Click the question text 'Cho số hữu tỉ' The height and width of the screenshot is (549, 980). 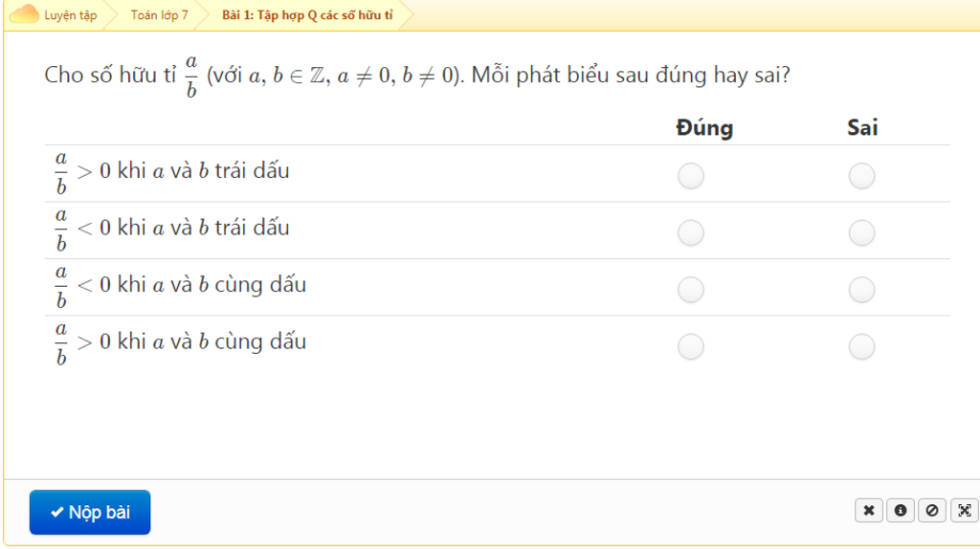point(111,75)
